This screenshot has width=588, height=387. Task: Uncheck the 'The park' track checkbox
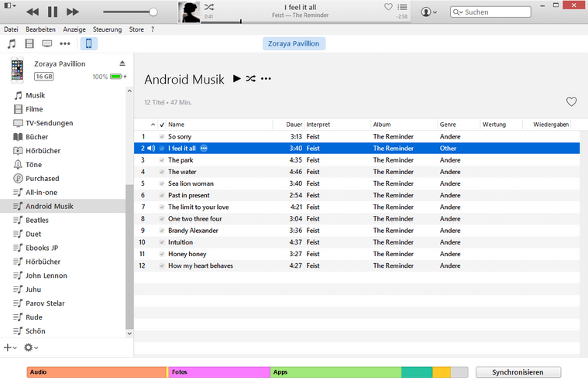[x=162, y=160]
